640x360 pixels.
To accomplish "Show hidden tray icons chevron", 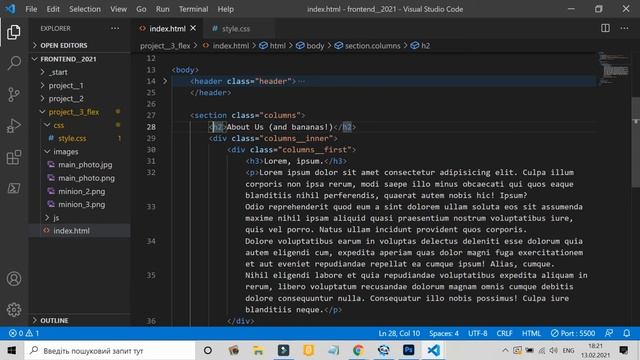I will click(x=505, y=350).
